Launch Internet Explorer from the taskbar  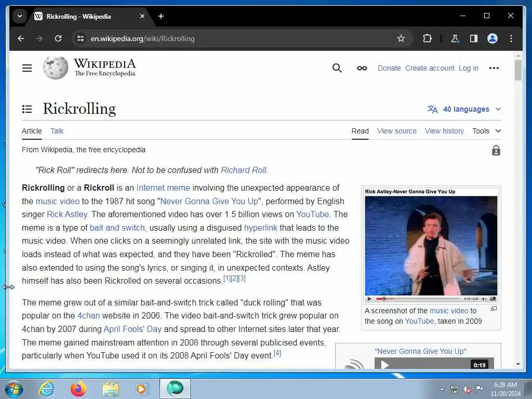(46, 389)
